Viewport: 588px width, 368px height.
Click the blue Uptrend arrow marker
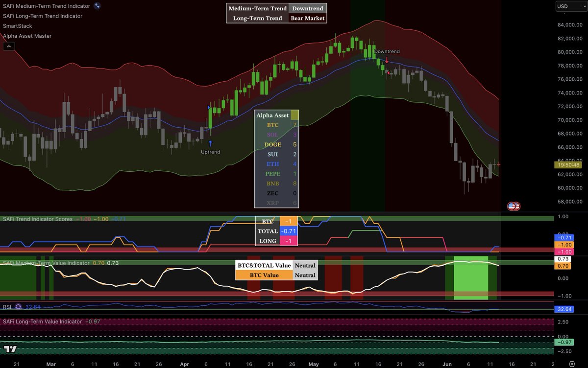210,143
